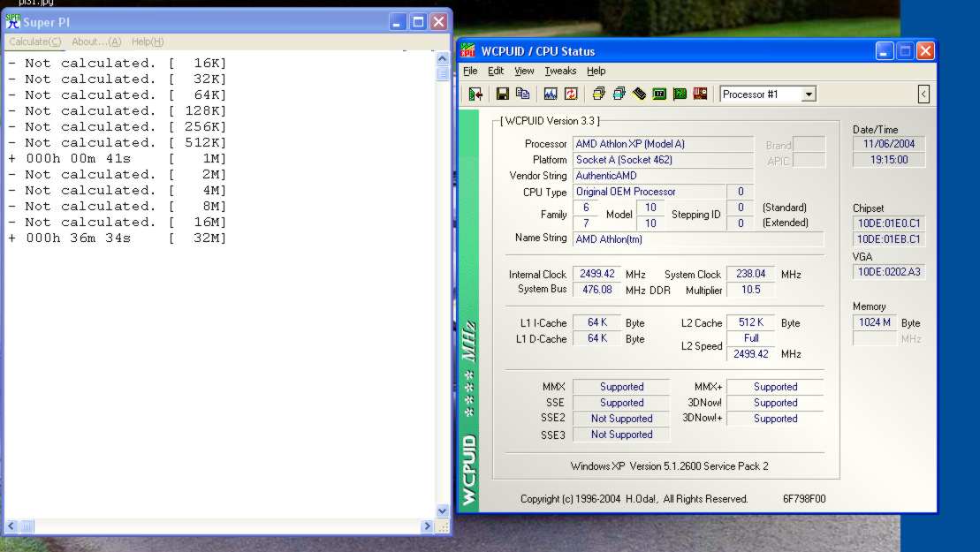
Task: Close the Super PI window
Action: (439, 22)
